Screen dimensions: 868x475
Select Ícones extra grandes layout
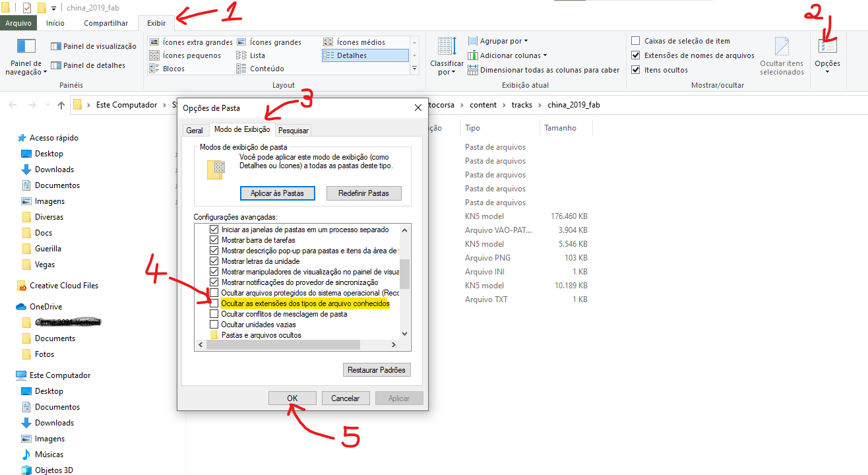coord(191,42)
